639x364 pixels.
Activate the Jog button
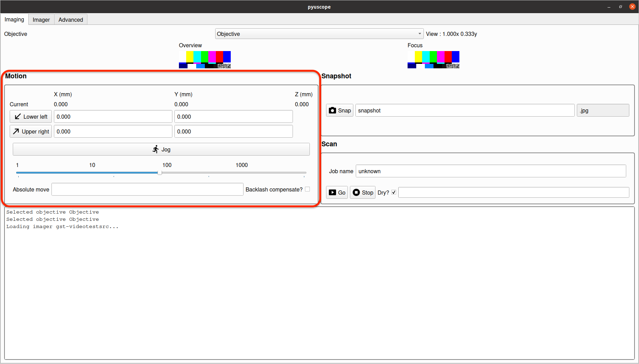pyautogui.click(x=161, y=149)
